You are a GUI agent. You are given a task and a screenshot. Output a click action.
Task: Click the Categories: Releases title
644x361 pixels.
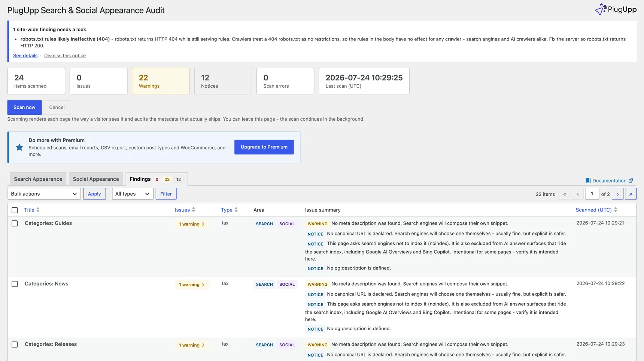tap(51, 344)
